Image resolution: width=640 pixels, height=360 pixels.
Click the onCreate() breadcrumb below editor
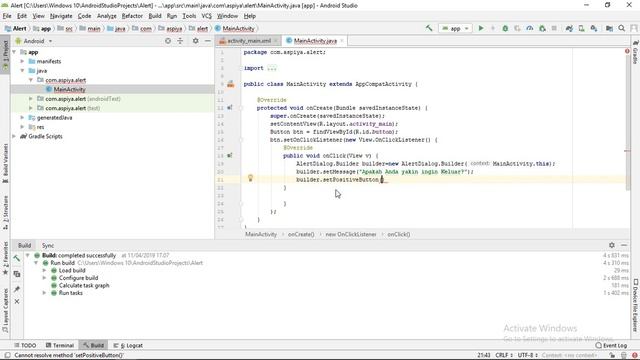[301, 234]
